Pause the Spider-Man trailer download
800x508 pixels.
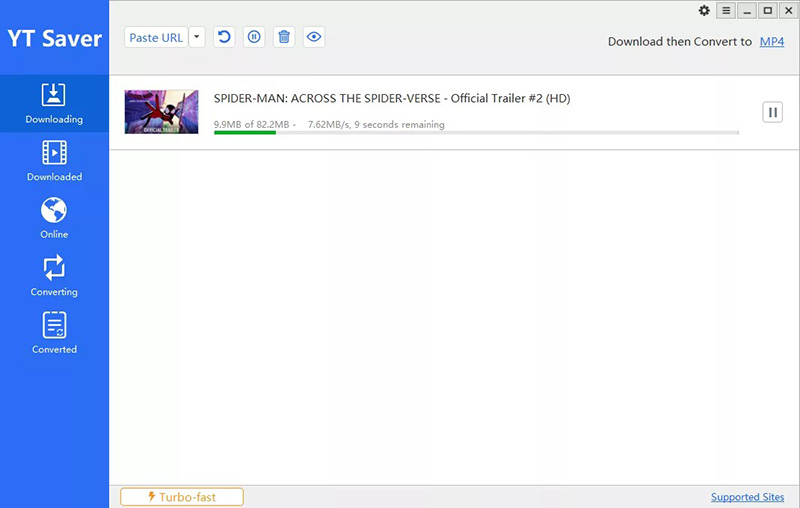click(x=772, y=112)
